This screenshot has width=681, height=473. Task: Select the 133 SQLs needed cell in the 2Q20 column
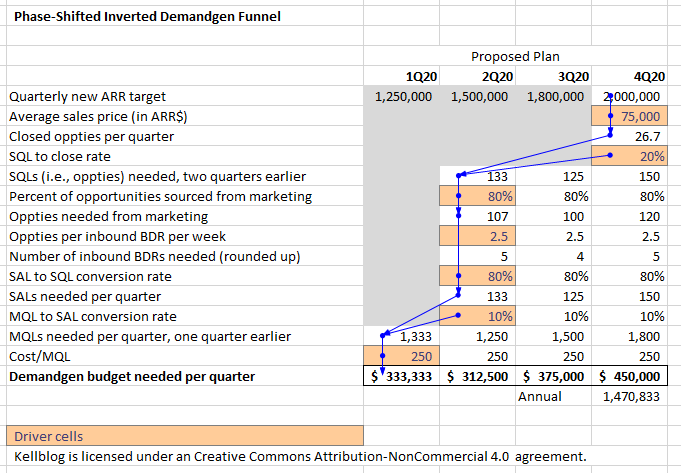tap(477, 176)
